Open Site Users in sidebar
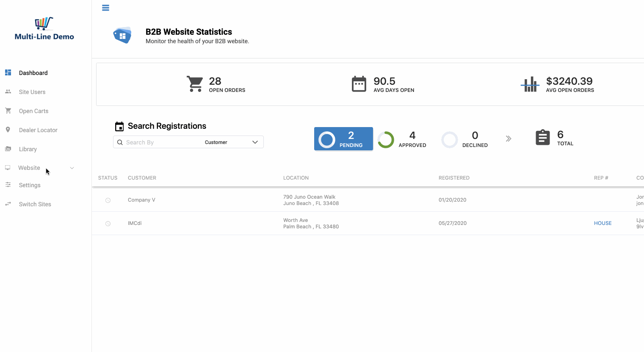 [x=32, y=92]
